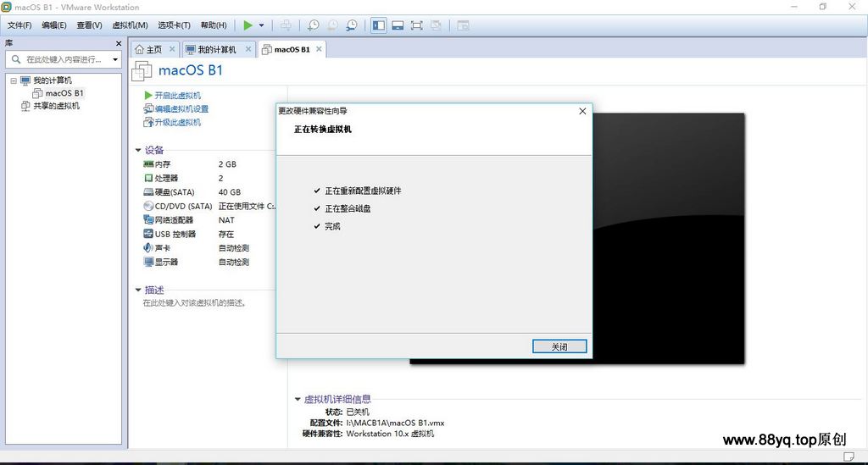Screen dimensions: 868x465
Task: Click the 显示器 display device icon
Action: pos(148,262)
